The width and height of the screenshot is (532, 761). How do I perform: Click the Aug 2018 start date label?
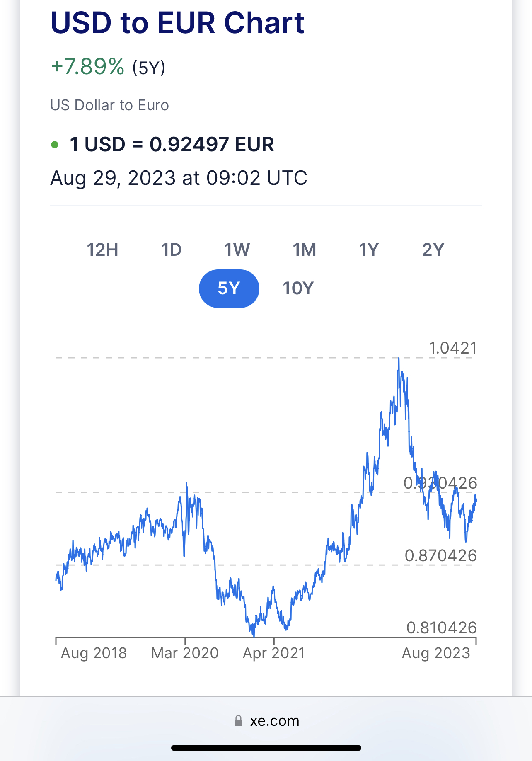click(94, 653)
